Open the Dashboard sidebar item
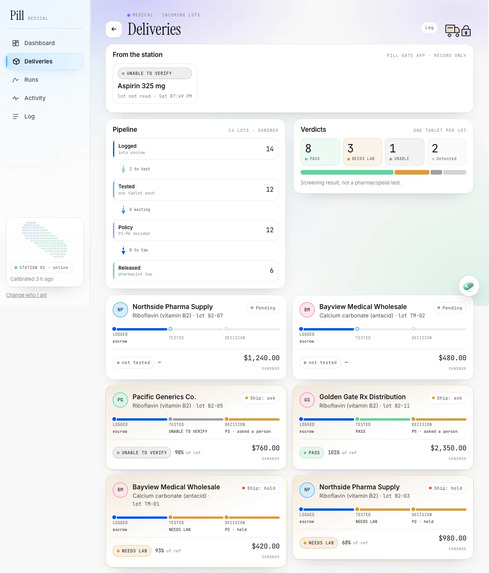This screenshot has width=489, height=573. [x=45, y=43]
